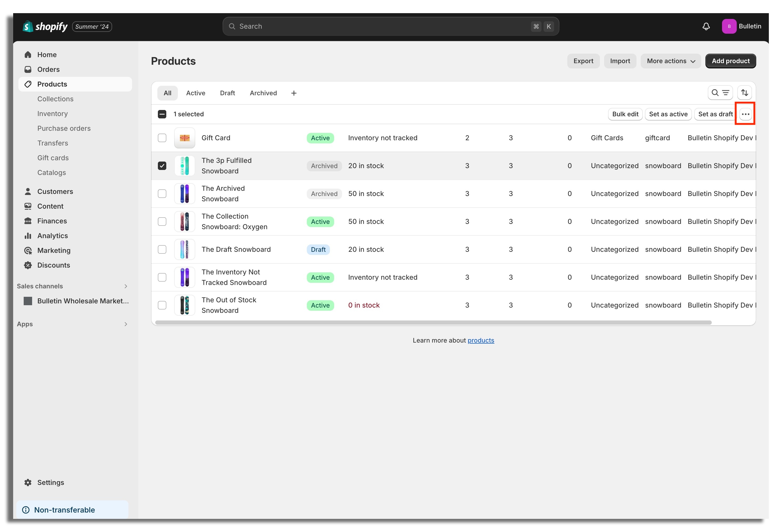Click the Add product button
782x532 pixels.
730,61
